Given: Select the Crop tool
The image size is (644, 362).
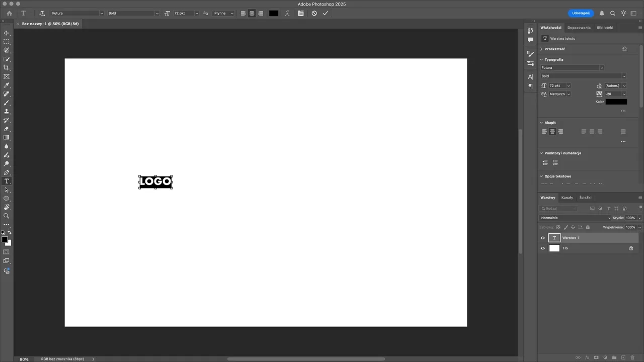Looking at the screenshot, I should click(7, 68).
